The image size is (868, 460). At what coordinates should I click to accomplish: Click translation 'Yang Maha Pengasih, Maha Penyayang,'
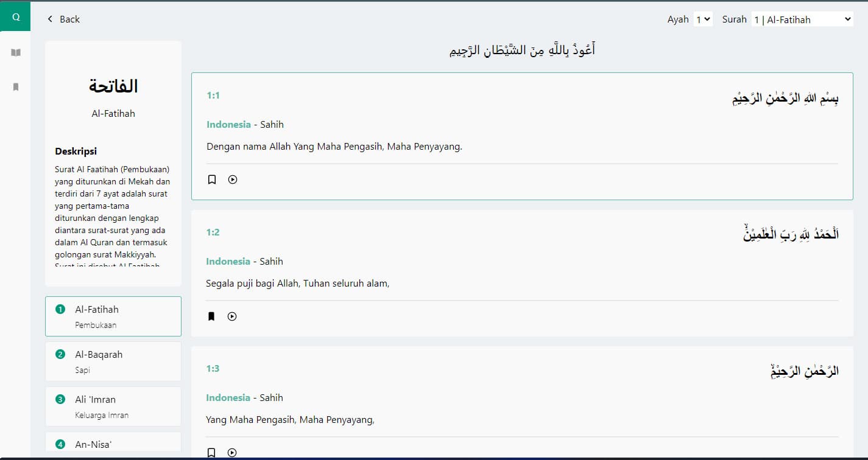pos(290,420)
